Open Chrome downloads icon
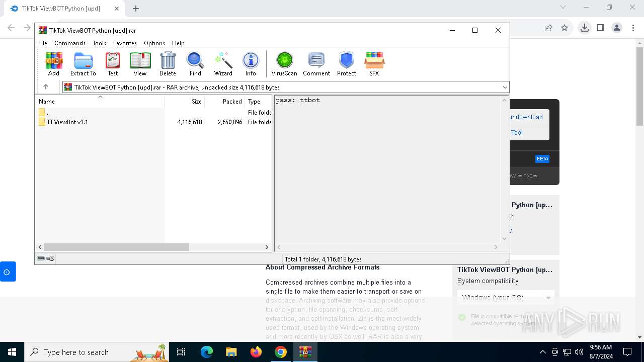This screenshot has width=644, height=362. (x=584, y=28)
